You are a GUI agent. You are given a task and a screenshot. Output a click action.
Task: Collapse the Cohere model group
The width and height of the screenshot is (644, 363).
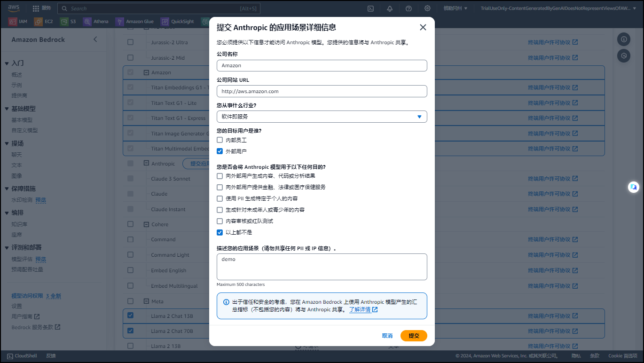tap(146, 224)
